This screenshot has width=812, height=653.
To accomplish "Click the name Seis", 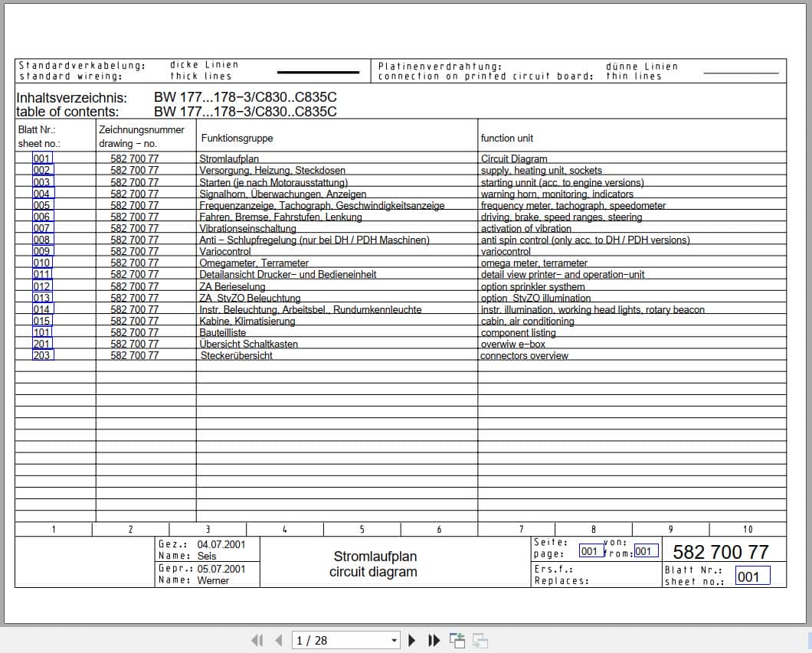I will click(x=207, y=556).
